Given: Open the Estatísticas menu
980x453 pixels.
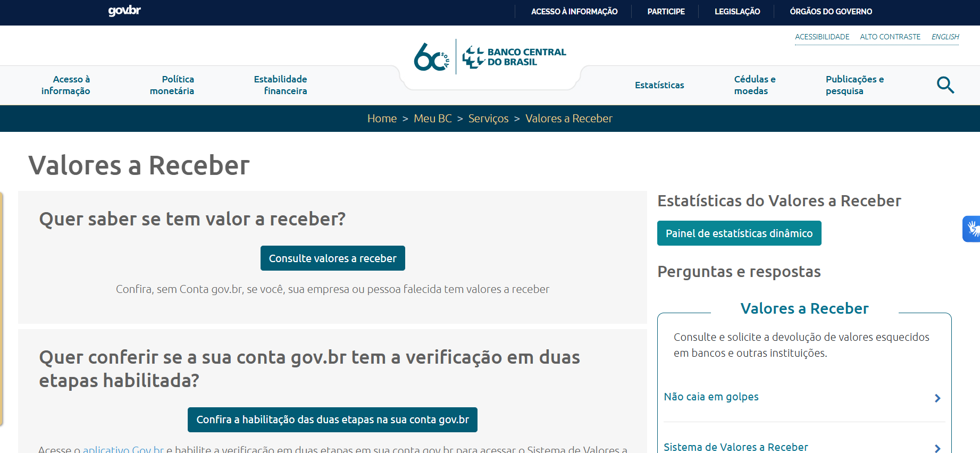Looking at the screenshot, I should [x=659, y=85].
